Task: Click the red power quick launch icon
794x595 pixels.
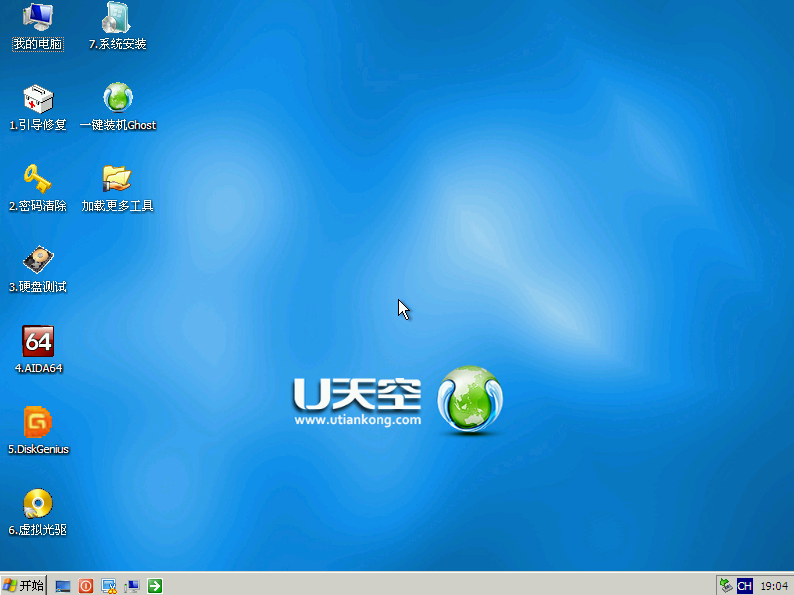Action: click(86, 586)
